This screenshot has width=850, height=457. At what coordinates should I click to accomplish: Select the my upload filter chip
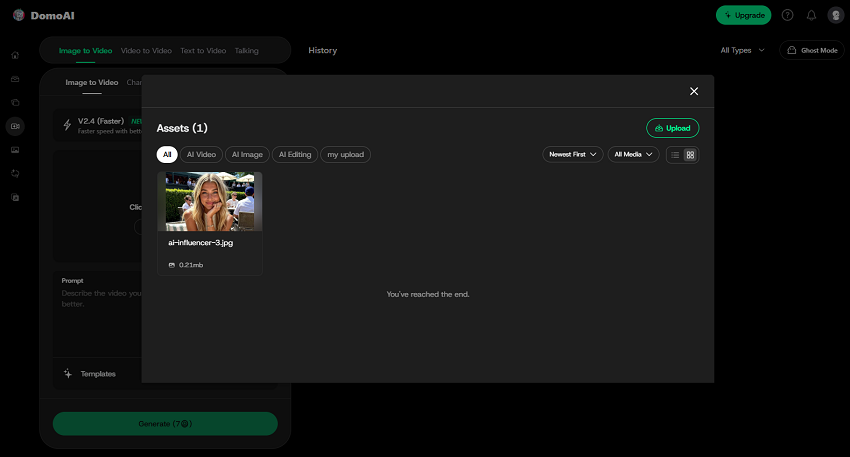[345, 155]
